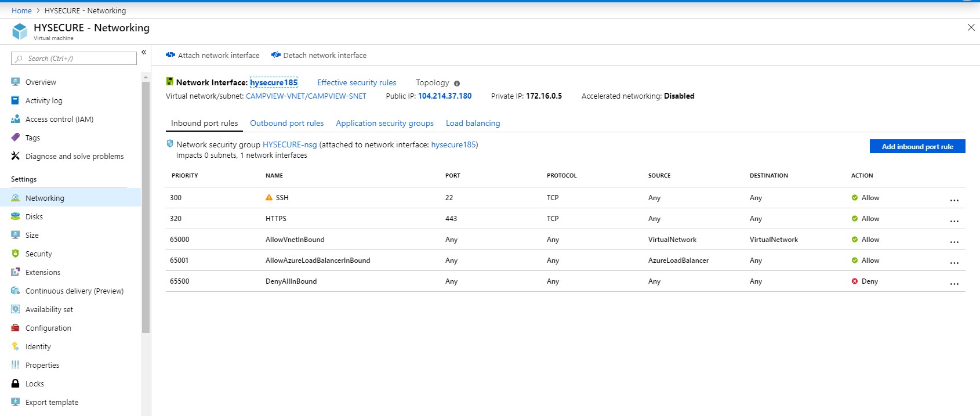This screenshot has height=416, width=980.
Task: Click the Security shield icon
Action: [x=16, y=254]
